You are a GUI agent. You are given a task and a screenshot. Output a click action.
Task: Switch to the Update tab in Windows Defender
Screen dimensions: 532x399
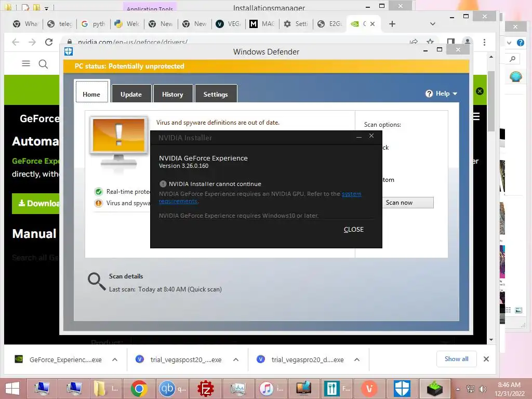coord(131,94)
